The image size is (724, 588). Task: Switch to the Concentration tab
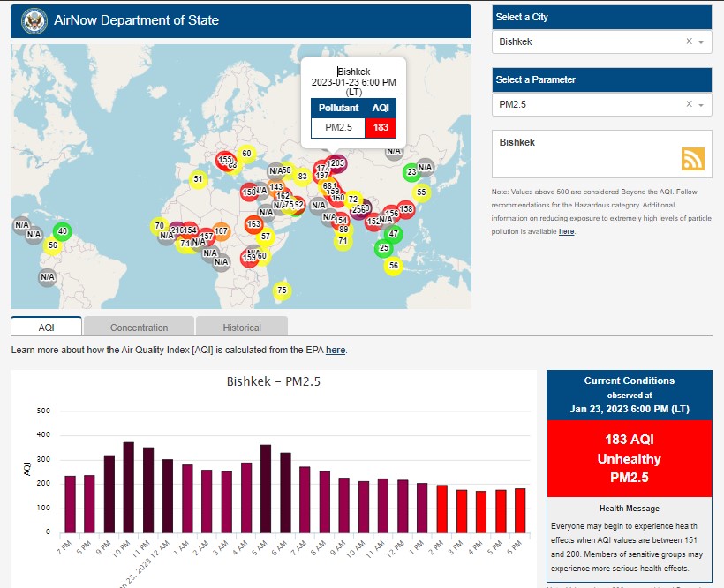139,328
